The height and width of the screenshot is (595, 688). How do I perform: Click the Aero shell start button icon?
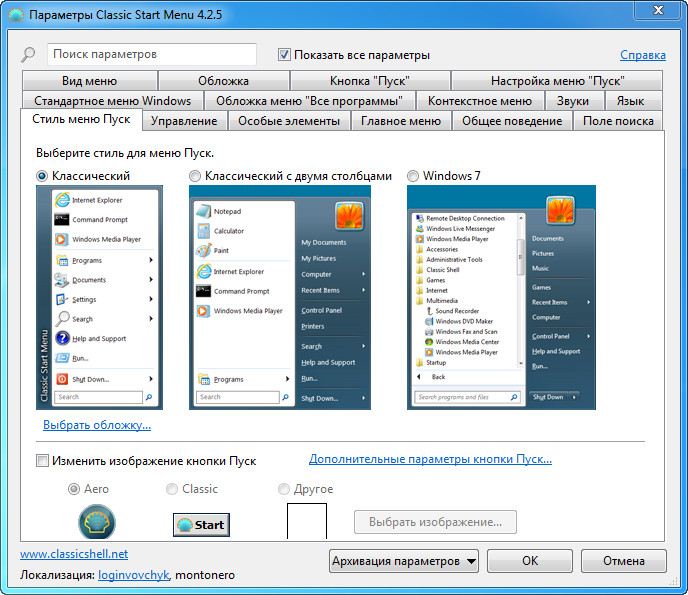(x=97, y=522)
